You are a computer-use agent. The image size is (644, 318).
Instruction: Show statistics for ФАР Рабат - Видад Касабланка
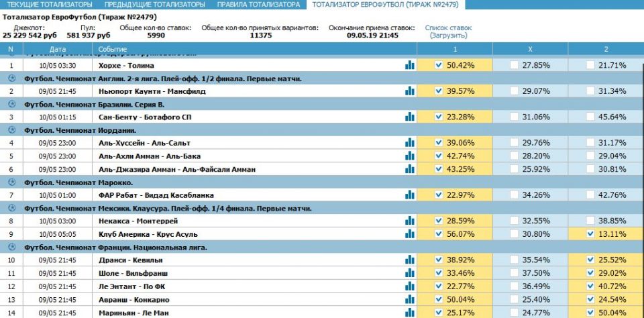click(409, 195)
